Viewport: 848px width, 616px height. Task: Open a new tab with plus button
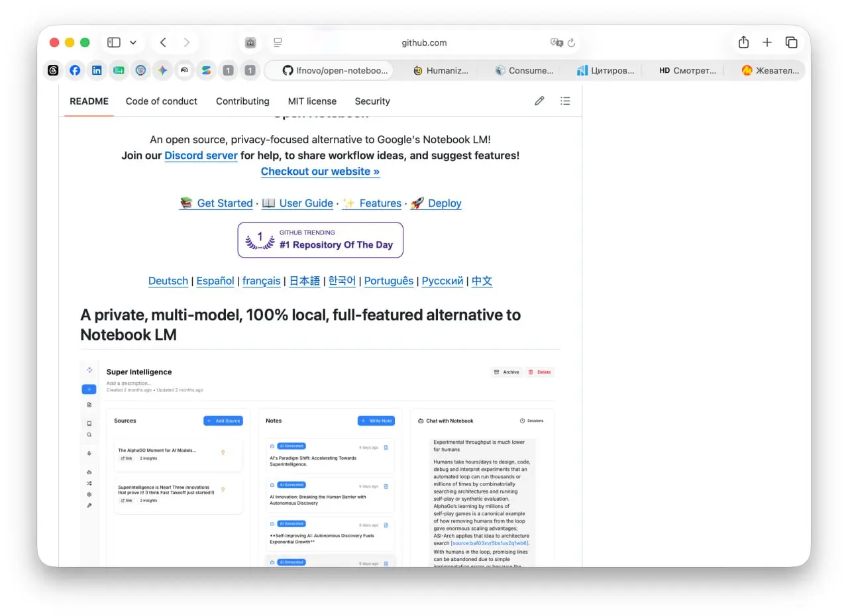pyautogui.click(x=767, y=42)
